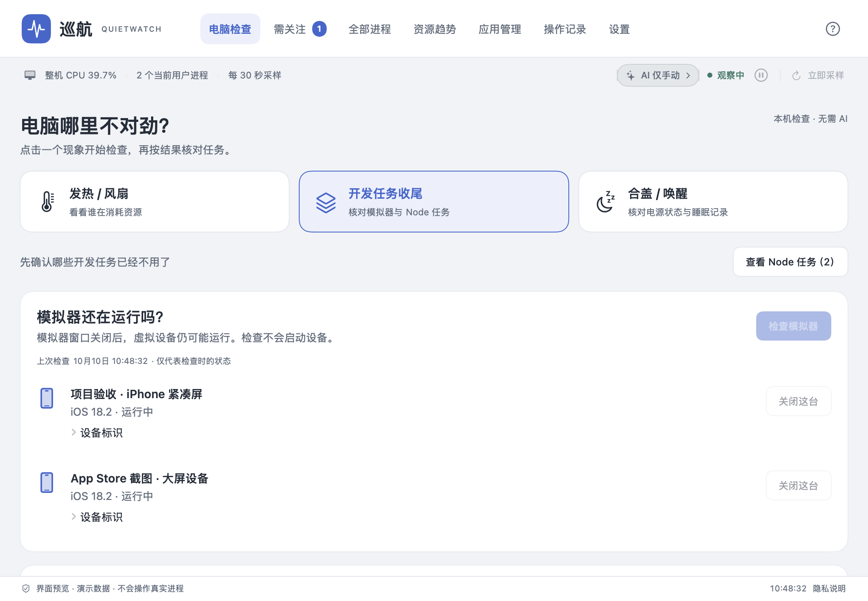Open help via the question mark icon

pyautogui.click(x=833, y=29)
